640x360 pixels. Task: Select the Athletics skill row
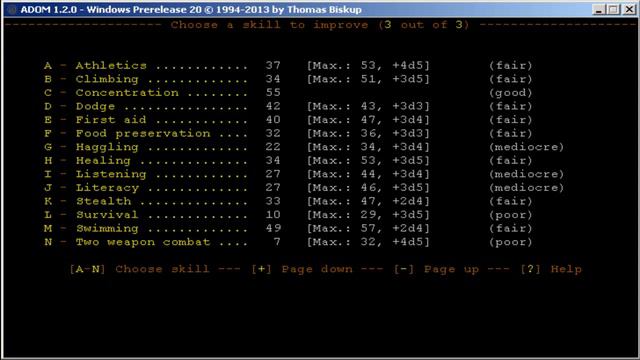click(288, 65)
